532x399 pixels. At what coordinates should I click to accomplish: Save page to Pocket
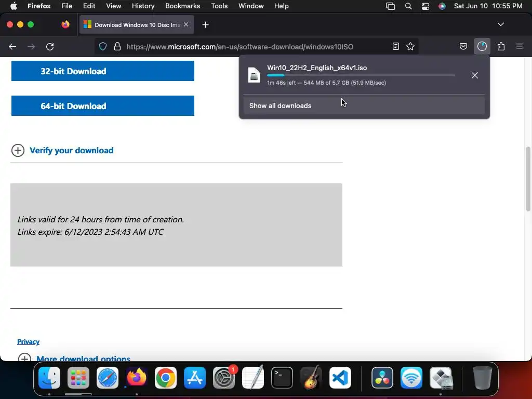pos(463,46)
